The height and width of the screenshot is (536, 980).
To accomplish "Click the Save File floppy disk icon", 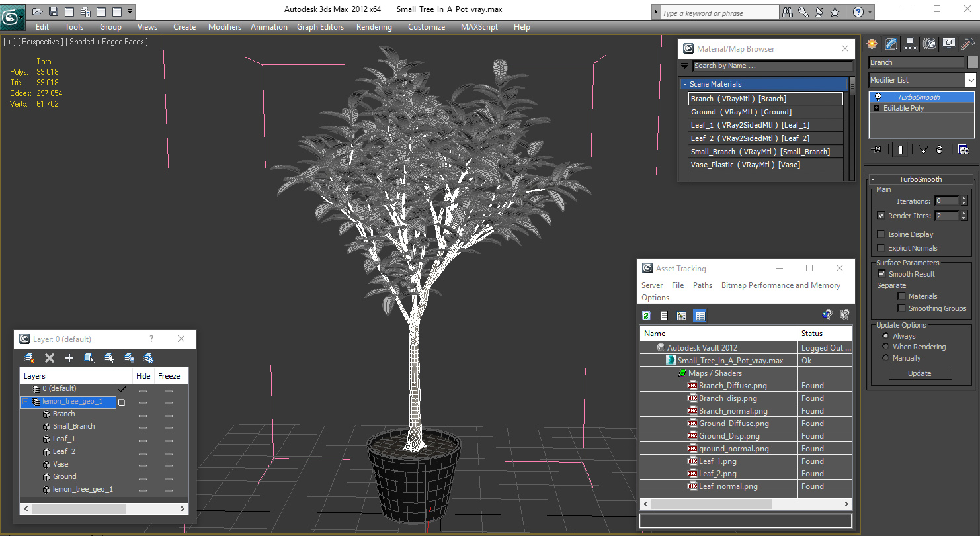I will [54, 11].
